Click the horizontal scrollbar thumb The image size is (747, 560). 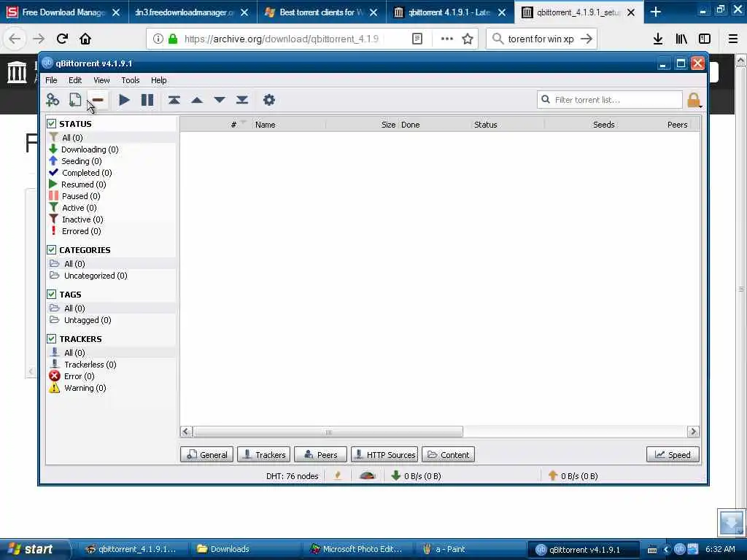pos(328,432)
